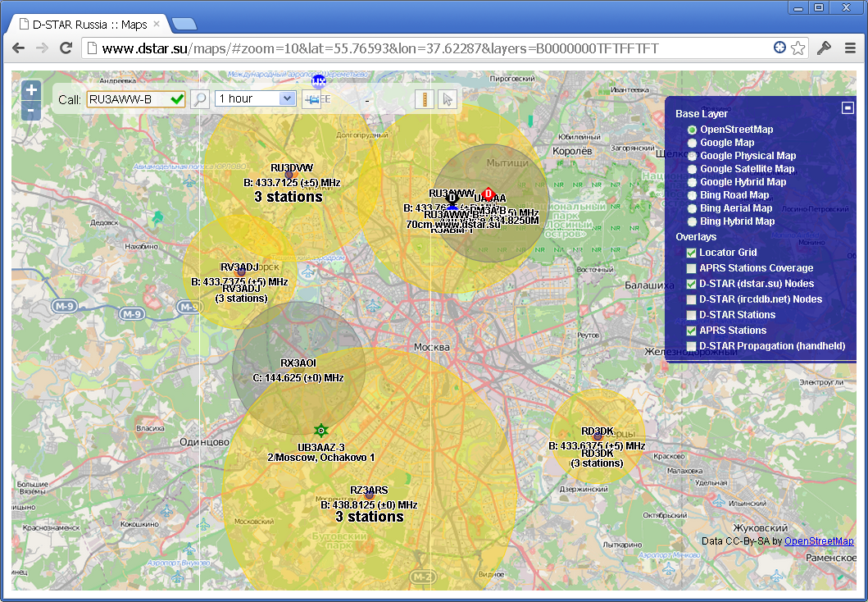Click the Base Layer heading
This screenshot has height=602, width=868.
(702, 113)
